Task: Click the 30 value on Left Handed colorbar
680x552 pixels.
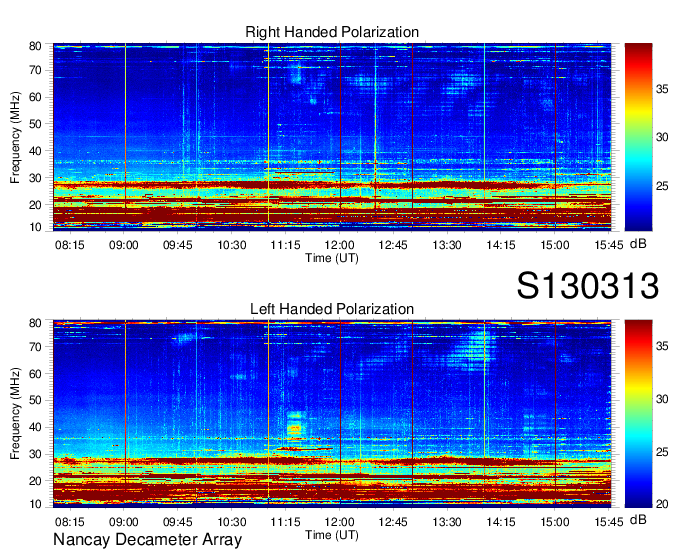Action: (x=662, y=399)
